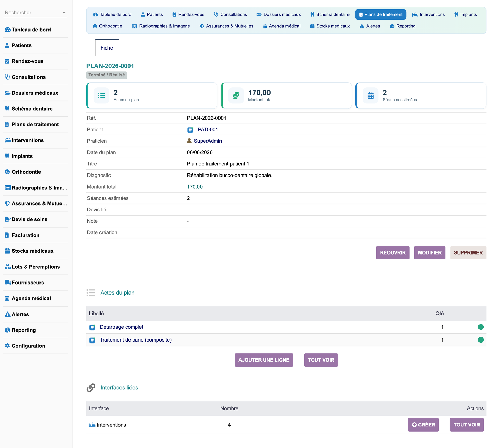Click green status dot for Traitement de carie
Screen dimensions: 499x448
(x=481, y=340)
